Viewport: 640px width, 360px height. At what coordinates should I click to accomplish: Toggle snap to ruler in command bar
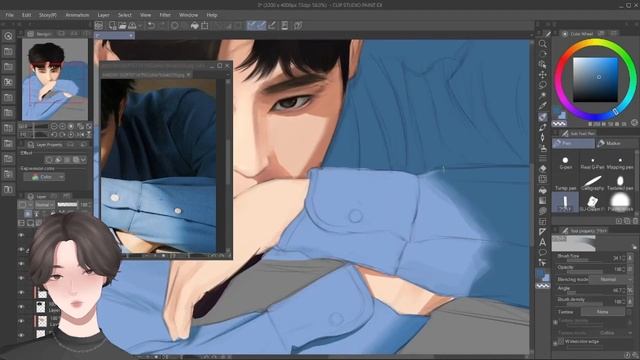[251, 26]
